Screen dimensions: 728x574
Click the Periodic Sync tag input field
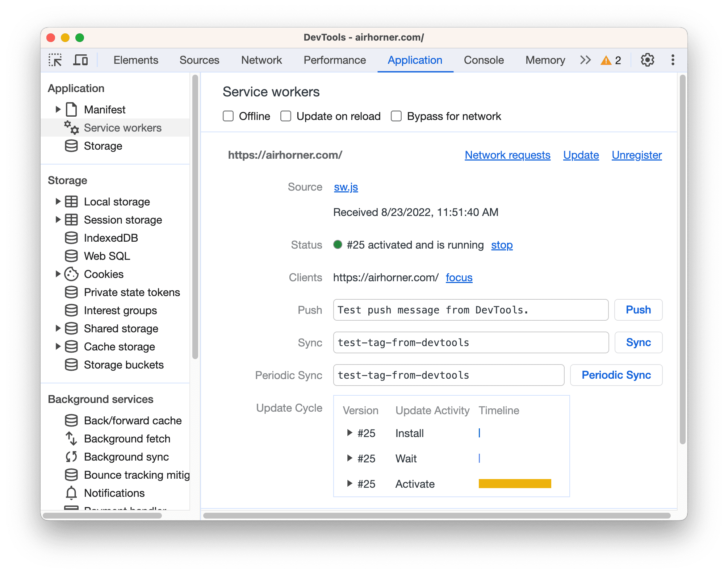[447, 375]
